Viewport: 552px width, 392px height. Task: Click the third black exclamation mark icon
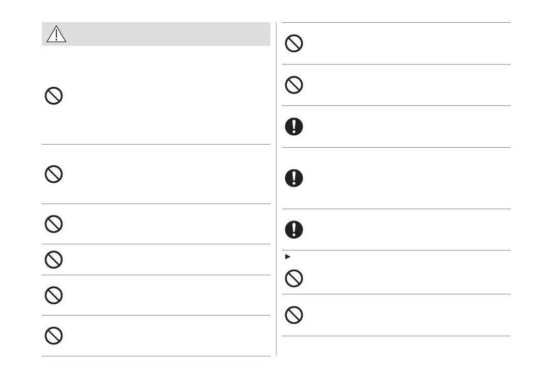tap(294, 229)
